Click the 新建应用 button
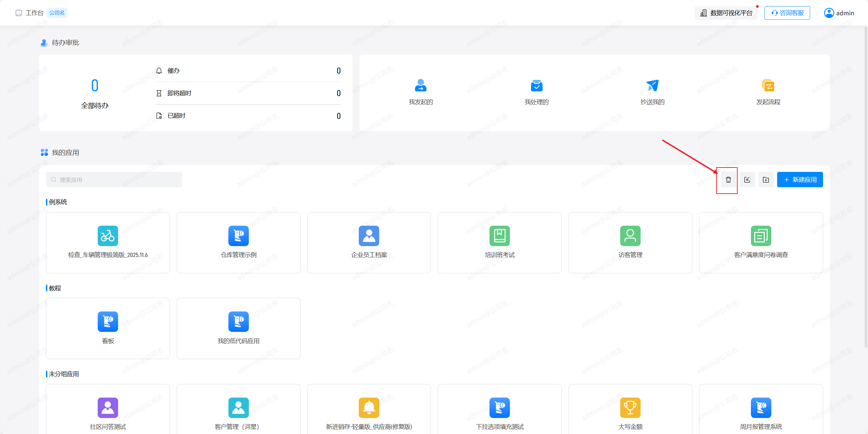 (800, 180)
